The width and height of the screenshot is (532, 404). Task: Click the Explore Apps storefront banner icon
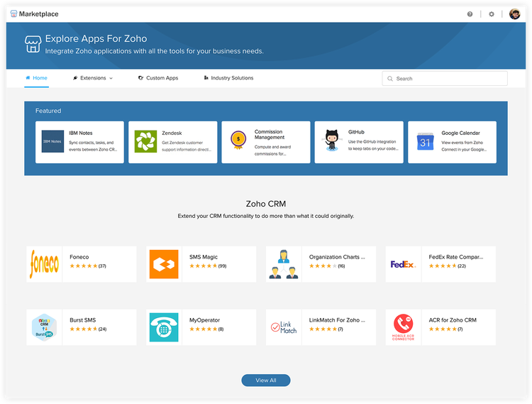click(33, 44)
